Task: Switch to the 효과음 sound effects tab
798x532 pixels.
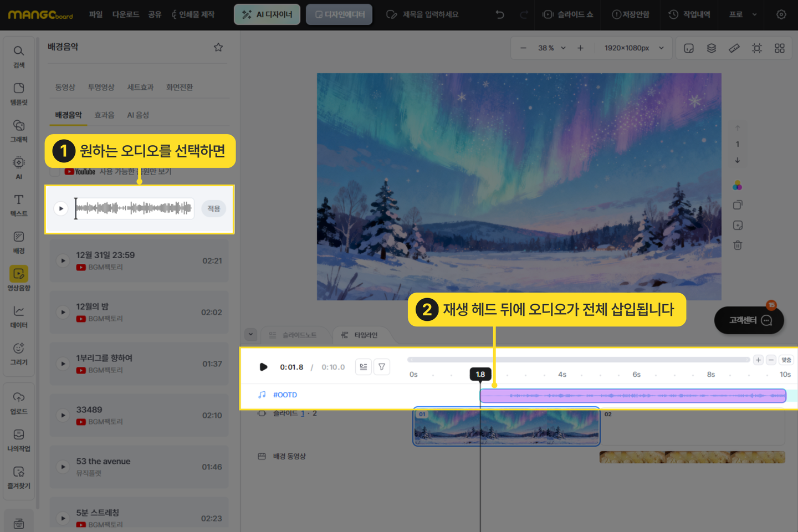Action: [104, 115]
